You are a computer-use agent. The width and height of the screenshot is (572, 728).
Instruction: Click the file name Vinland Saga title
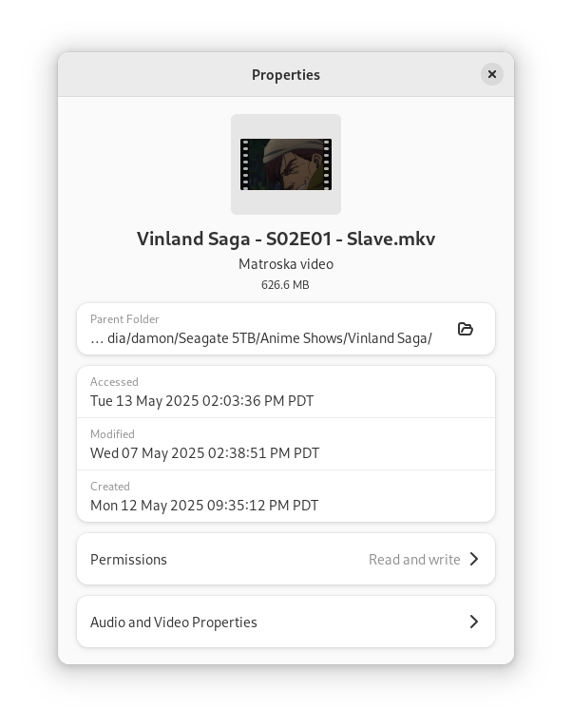click(x=286, y=239)
